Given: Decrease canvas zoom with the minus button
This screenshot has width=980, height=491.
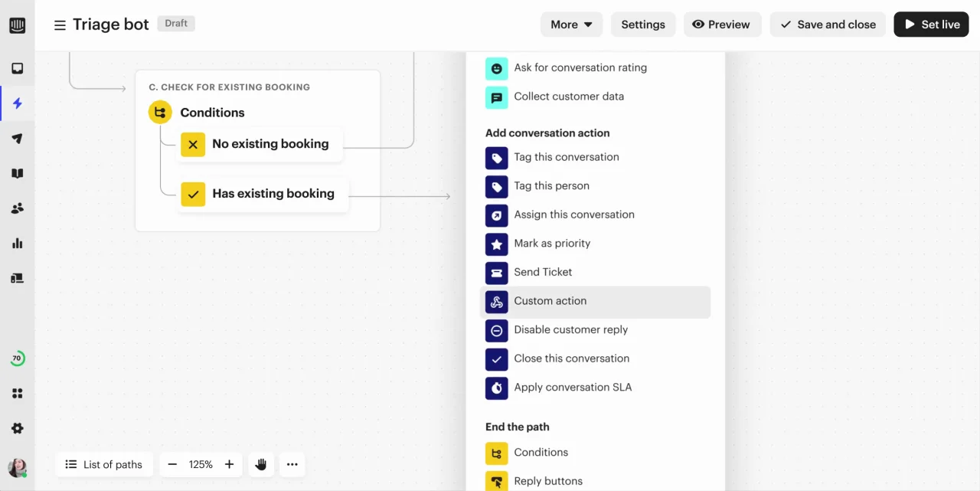Looking at the screenshot, I should [172, 464].
